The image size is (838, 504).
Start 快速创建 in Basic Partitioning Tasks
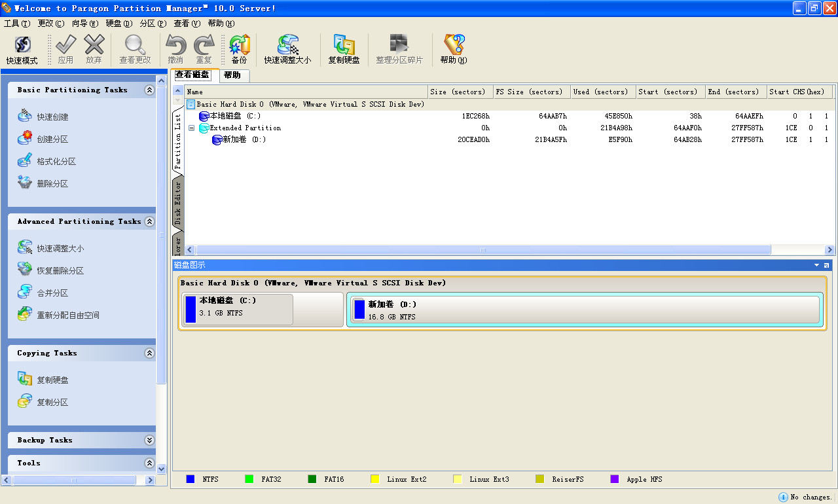coord(52,117)
